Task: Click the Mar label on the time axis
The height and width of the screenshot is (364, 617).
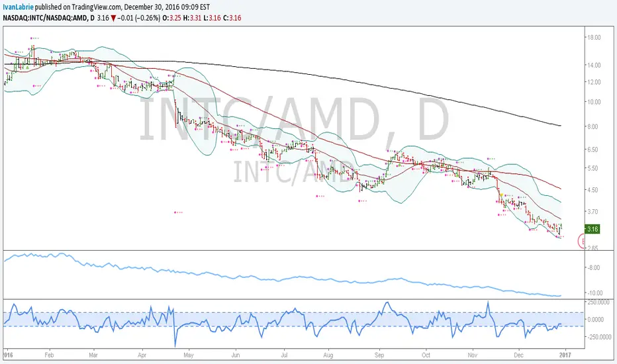Action: (93, 355)
